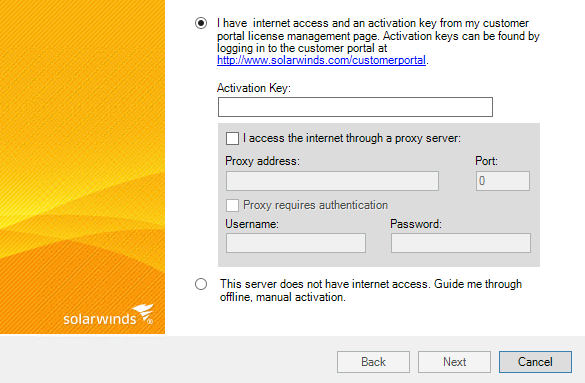Screen dimensions: 585x383
Task: Open the solarwinds.com customer portal link
Action: coord(321,60)
